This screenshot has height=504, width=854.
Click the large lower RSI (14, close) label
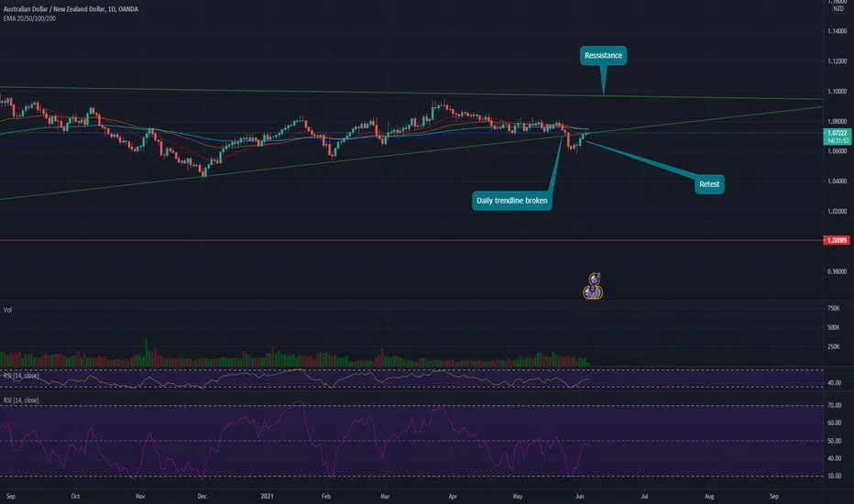tap(21, 400)
